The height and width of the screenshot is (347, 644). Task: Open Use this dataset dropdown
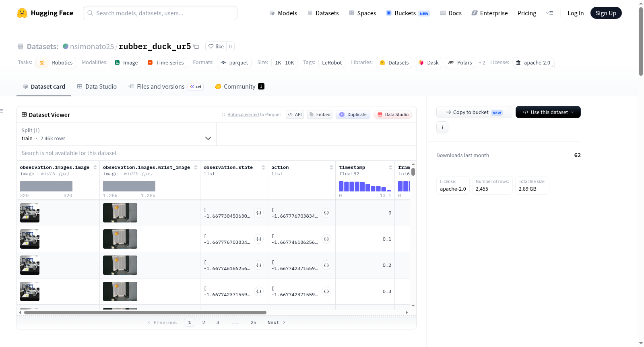point(548,112)
